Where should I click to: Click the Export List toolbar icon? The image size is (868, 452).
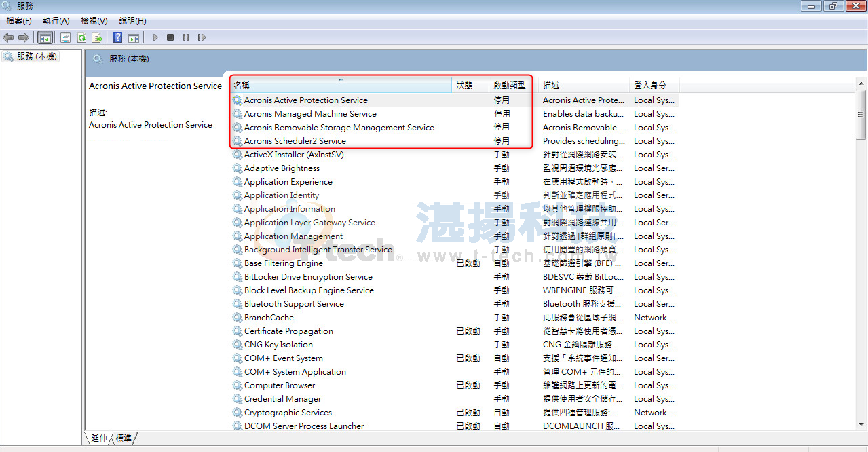tap(97, 37)
